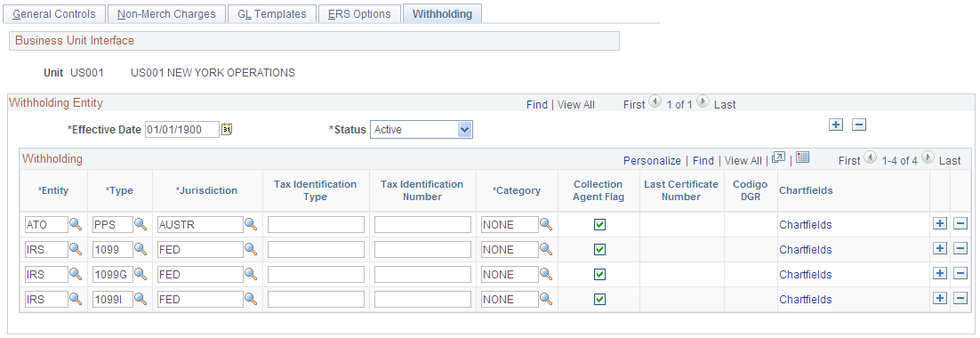Switch to GL Templates tab
The width and height of the screenshot is (980, 338).
(272, 13)
